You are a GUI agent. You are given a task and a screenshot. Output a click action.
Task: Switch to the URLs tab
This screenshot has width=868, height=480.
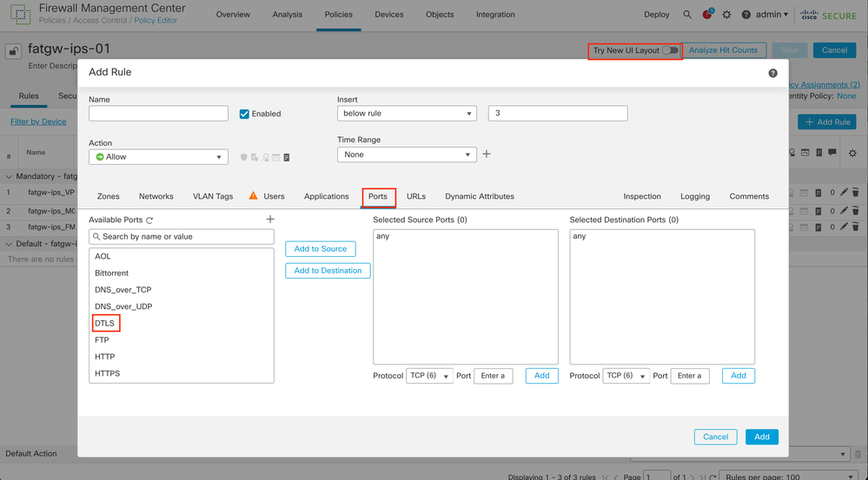point(415,196)
